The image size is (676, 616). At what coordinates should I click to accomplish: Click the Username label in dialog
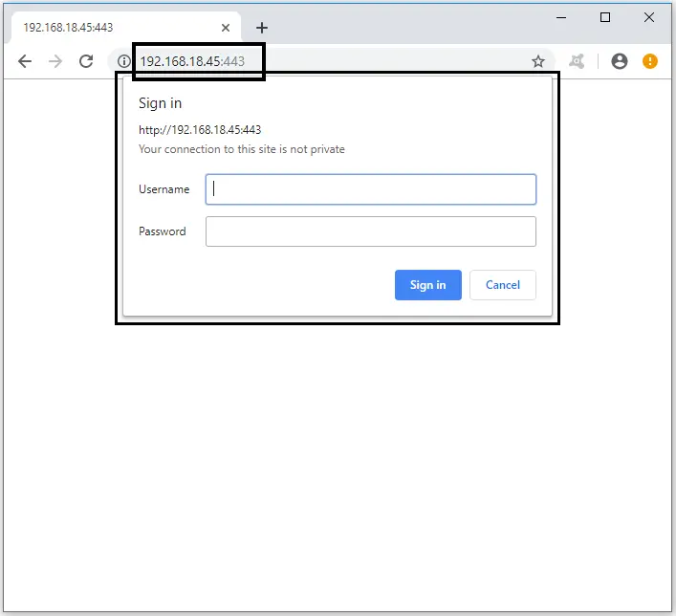click(164, 189)
